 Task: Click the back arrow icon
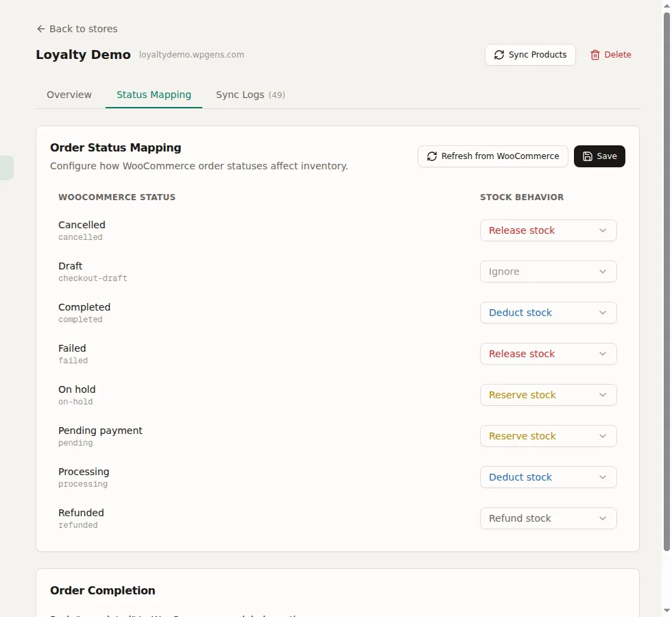click(40, 29)
